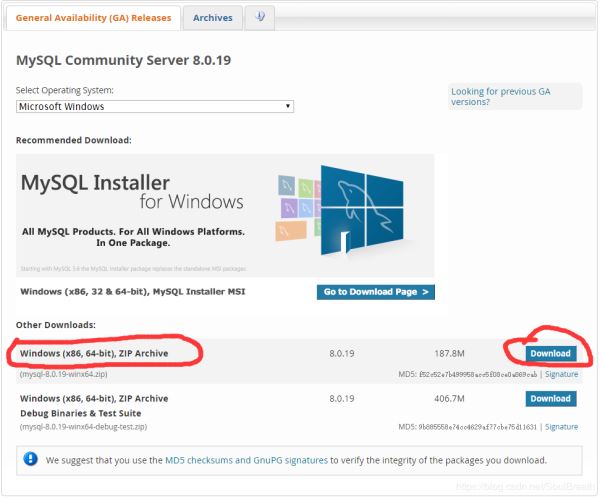The height and width of the screenshot is (498, 600).
Task: Click the Recommended Download heading
Action: tap(73, 140)
